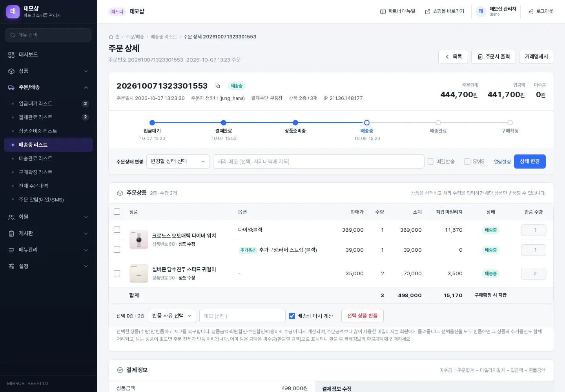Click the 상태 변경 button
Screen dimensions: 565x392
[530, 162]
